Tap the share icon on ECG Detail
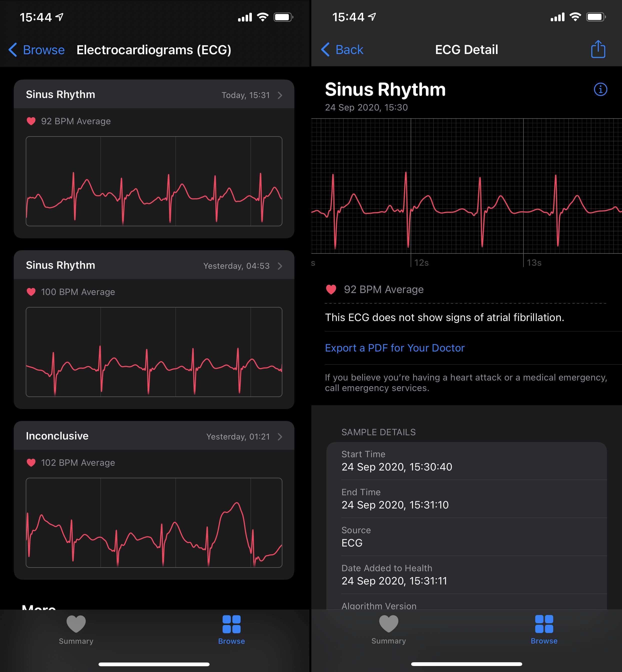 coord(598,49)
